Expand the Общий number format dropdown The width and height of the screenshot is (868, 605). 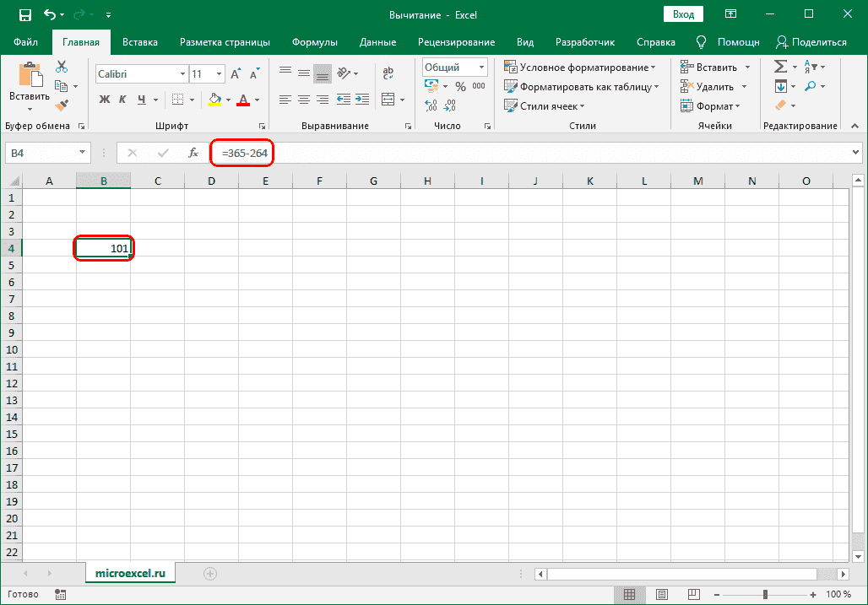(x=481, y=68)
